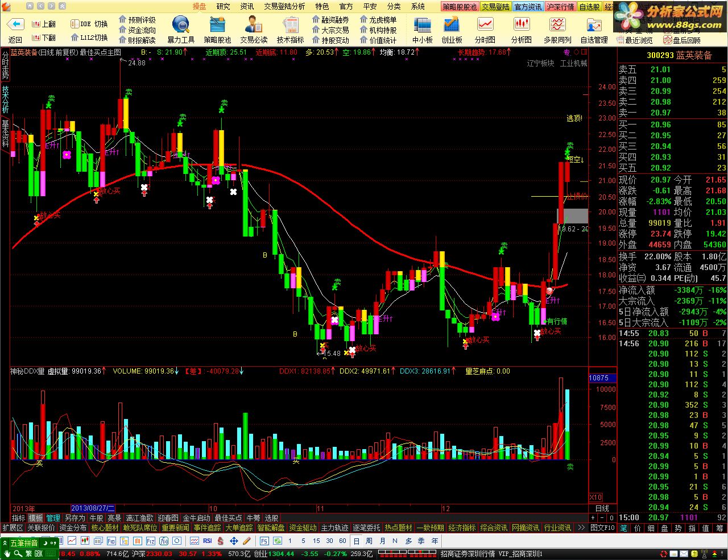
Task: Click the 下翻 page-down icon
Action: point(36,38)
